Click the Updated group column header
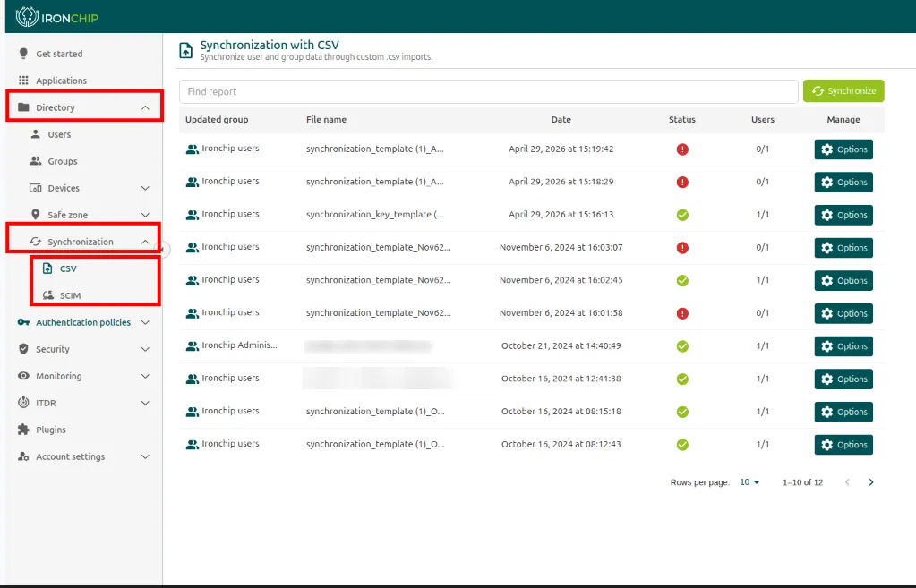 tap(217, 120)
